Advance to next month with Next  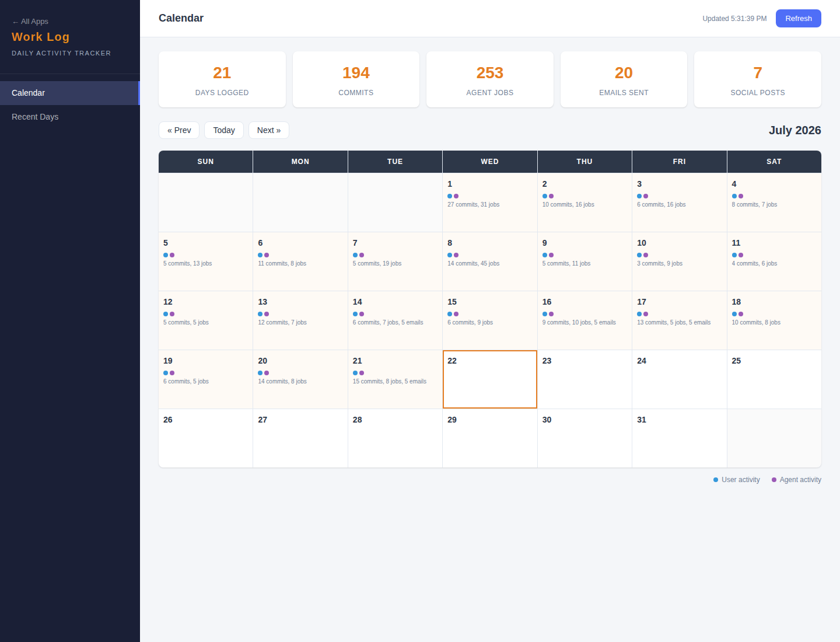click(269, 130)
